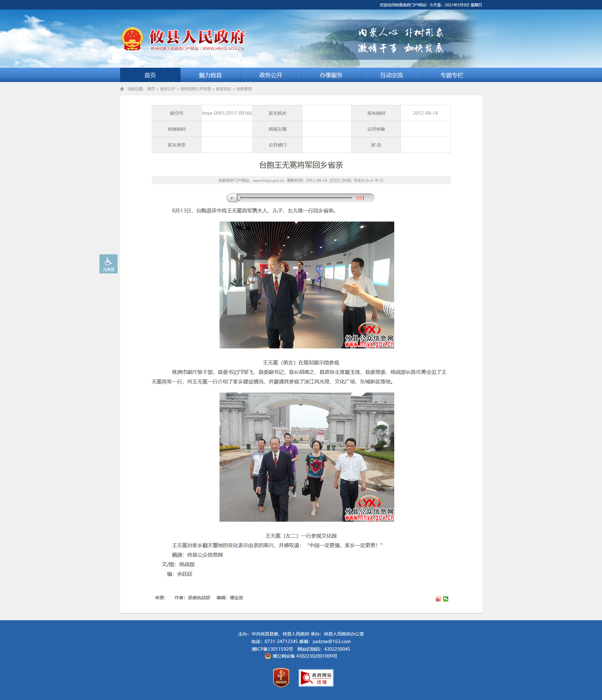Click the accessibility 无障碍 wheelchair icon
Screen dimensions: 602x700
pyautogui.click(x=108, y=264)
